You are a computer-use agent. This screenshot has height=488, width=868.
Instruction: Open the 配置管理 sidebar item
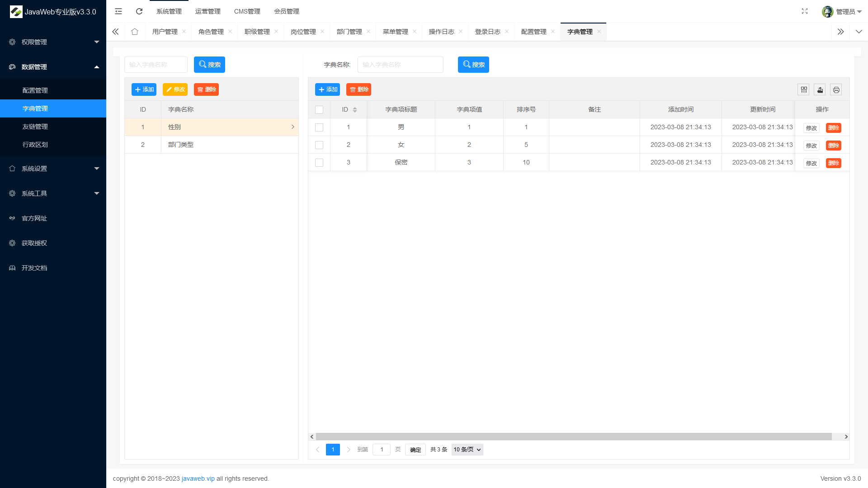point(53,90)
